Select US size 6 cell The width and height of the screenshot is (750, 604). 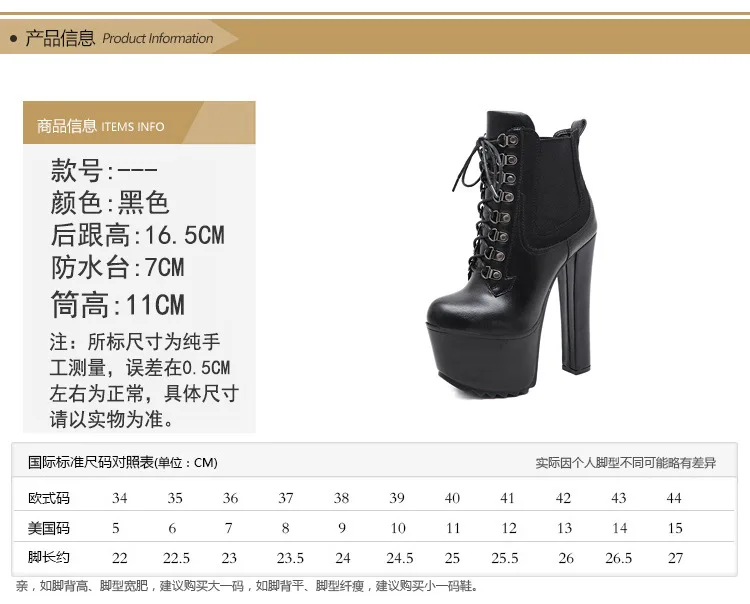coord(172,528)
